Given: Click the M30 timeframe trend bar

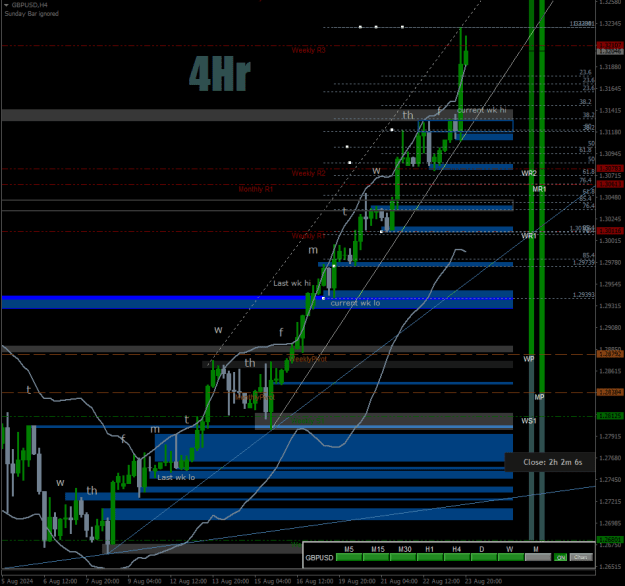Looking at the screenshot, I should pyautogui.click(x=403, y=557).
